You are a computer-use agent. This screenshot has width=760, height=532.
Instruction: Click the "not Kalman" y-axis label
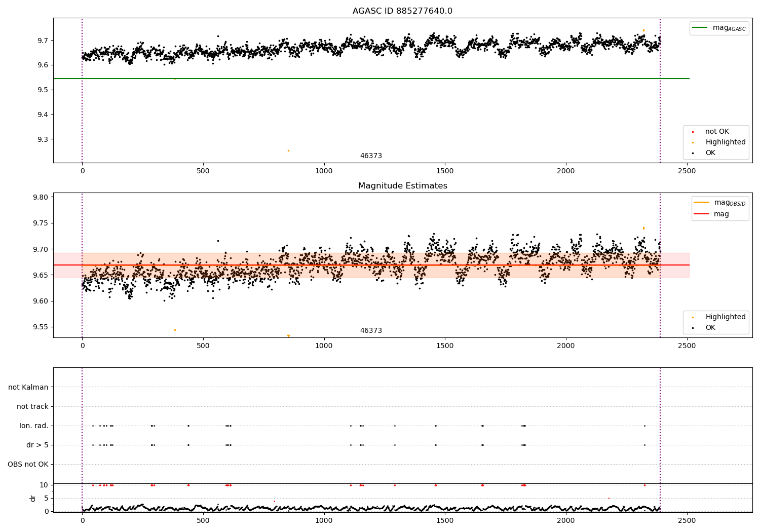(28, 387)
